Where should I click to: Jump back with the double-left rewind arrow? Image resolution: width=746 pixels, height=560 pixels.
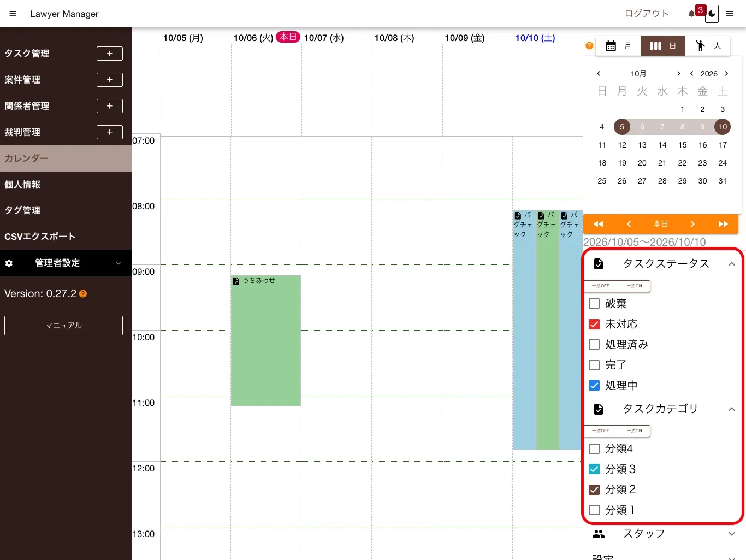pyautogui.click(x=599, y=224)
